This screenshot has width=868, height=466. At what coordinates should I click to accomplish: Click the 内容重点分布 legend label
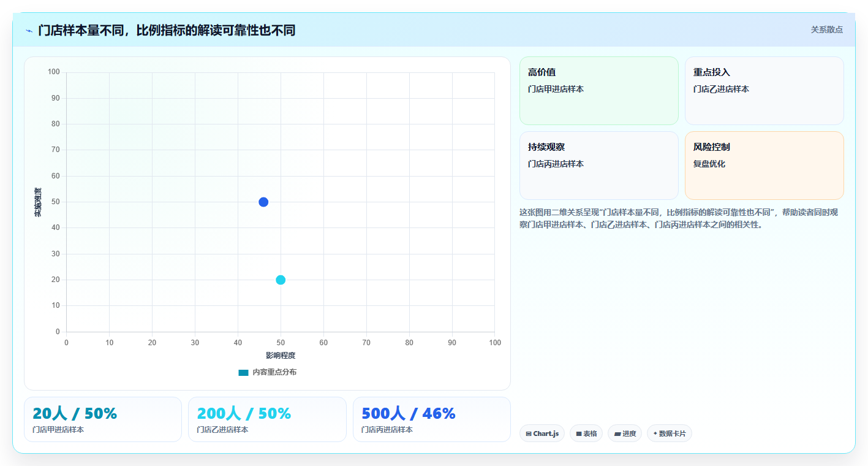tap(274, 372)
